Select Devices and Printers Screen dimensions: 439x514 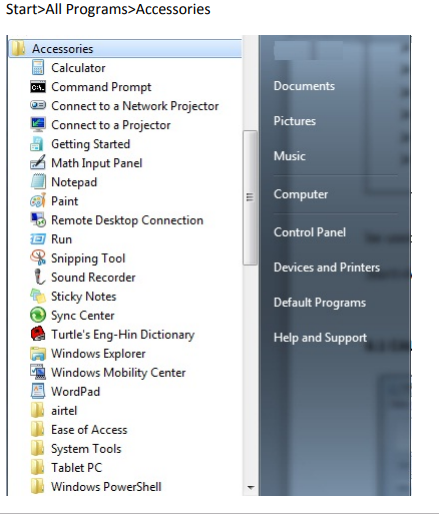click(x=327, y=267)
